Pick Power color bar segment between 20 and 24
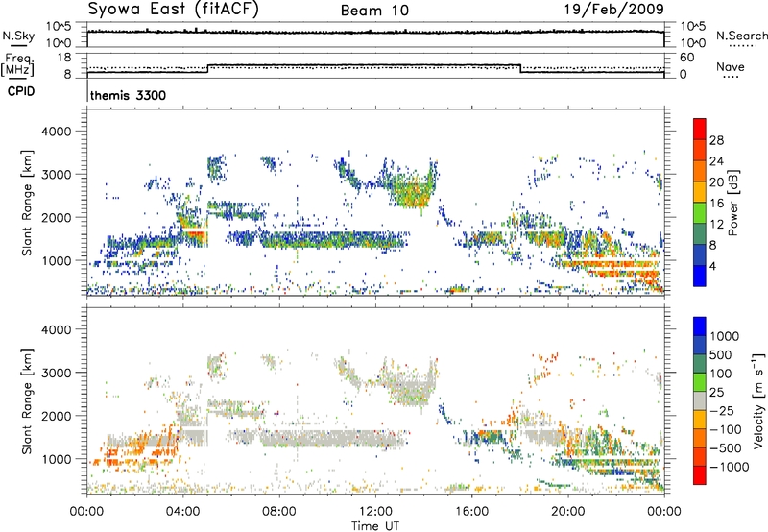 tap(700, 171)
